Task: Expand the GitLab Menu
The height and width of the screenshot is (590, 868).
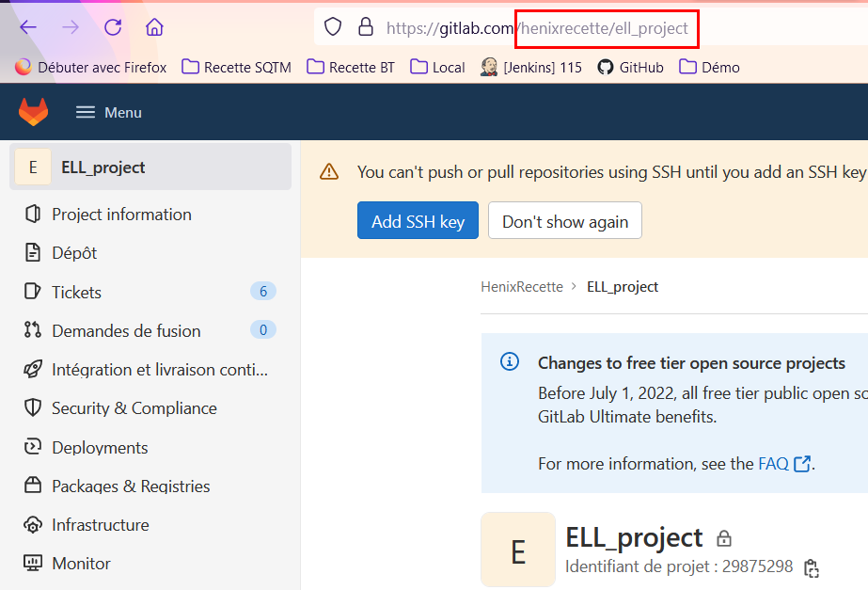Action: (107, 112)
